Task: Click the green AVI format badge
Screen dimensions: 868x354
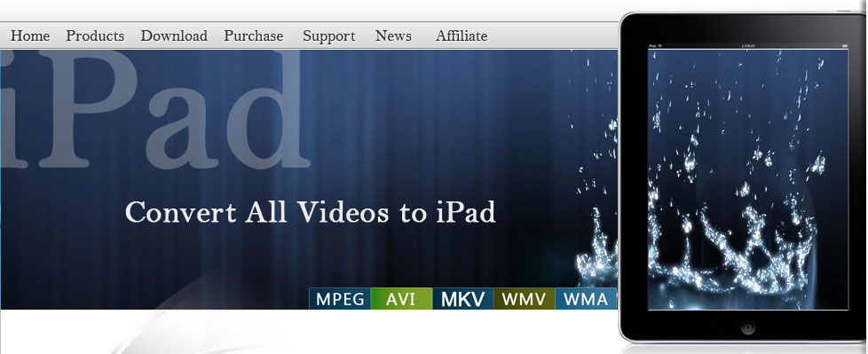Action: [x=401, y=299]
